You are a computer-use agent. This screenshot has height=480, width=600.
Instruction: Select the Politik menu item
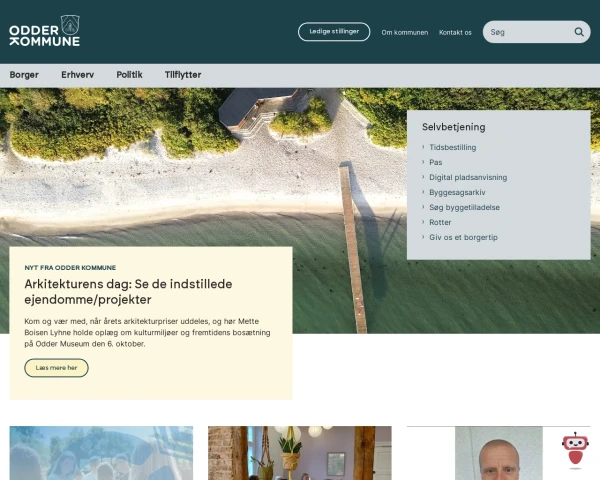pyautogui.click(x=129, y=75)
